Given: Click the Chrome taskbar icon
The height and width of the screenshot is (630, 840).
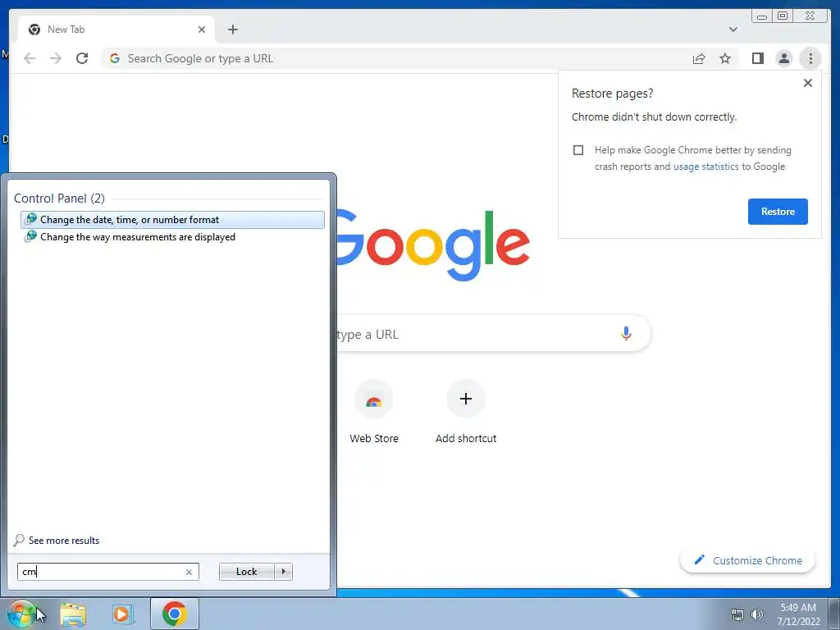Looking at the screenshot, I should [x=175, y=614].
